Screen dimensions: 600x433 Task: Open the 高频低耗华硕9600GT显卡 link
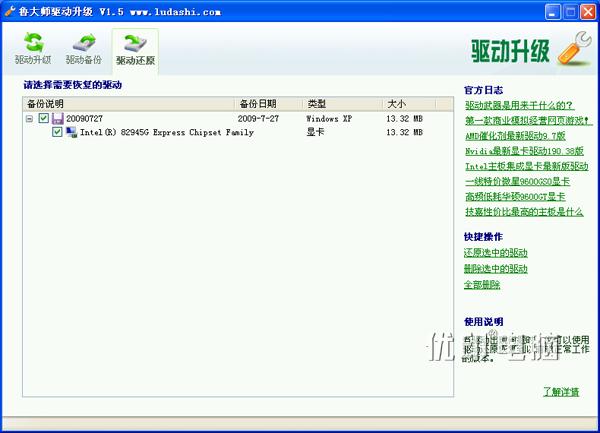tap(515, 197)
